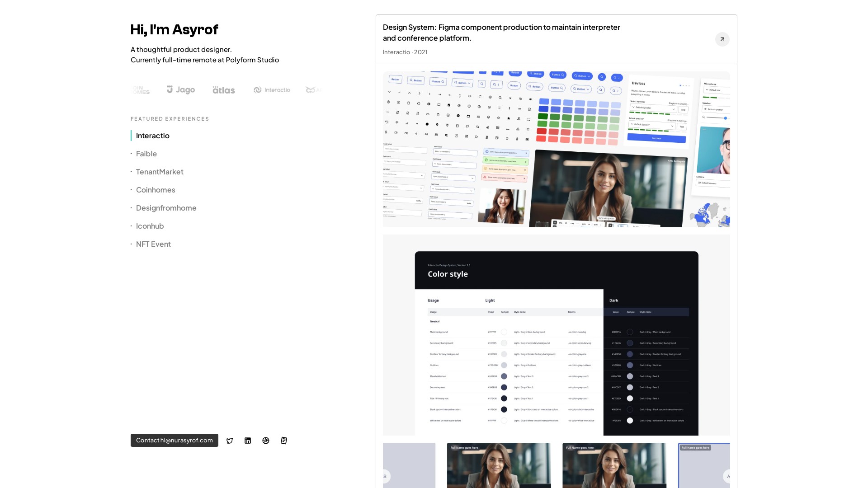The width and height of the screenshot is (868, 488).
Task: View the NFT Event experience
Action: [153, 244]
